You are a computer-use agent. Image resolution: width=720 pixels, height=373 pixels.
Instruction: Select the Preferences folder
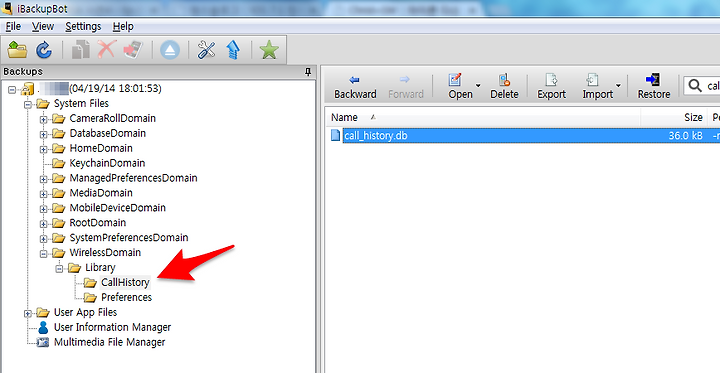[126, 297]
